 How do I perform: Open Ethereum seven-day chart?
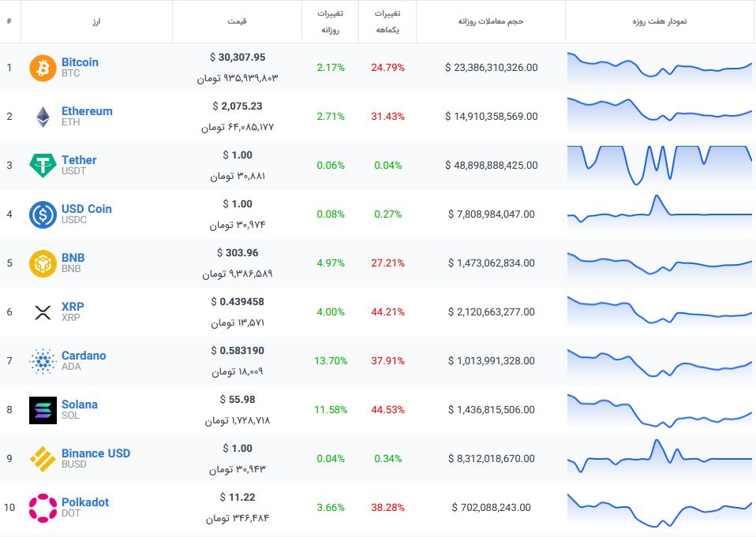(x=659, y=115)
